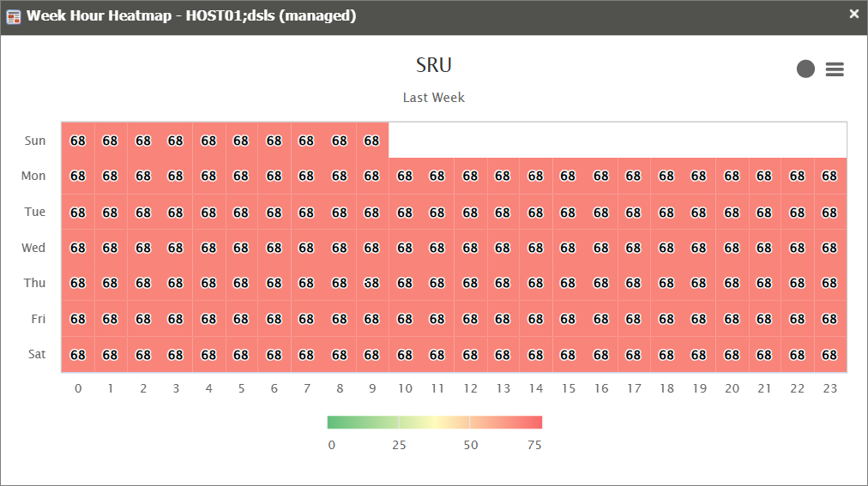Viewport: 868px width, 486px height.
Task: Click the hour 0 axis label
Action: [78, 388]
